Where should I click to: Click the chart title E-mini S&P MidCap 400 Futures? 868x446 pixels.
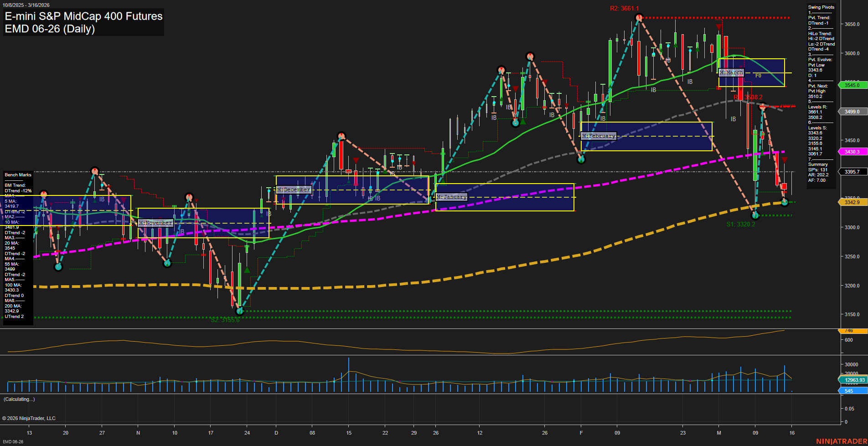83,16
